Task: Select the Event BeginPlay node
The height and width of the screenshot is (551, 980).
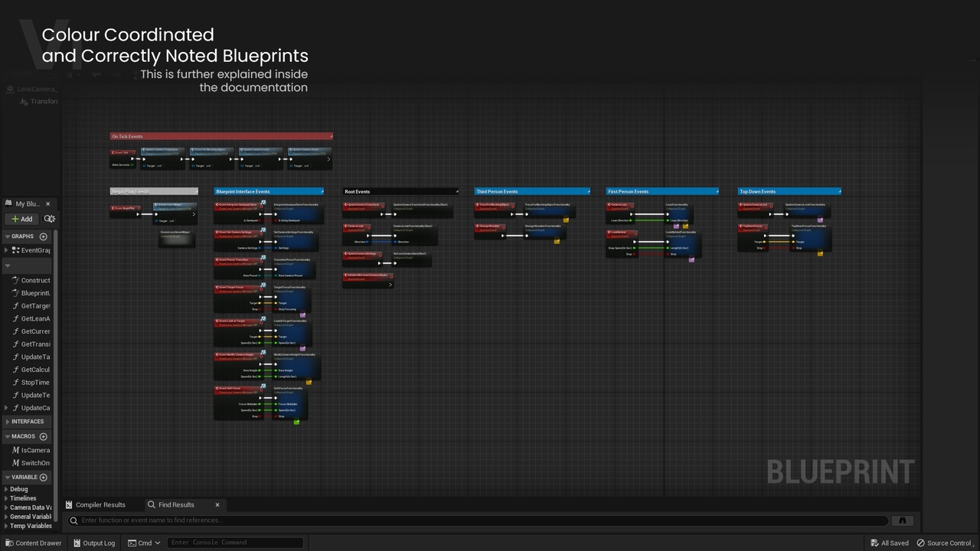Action: tap(126, 210)
